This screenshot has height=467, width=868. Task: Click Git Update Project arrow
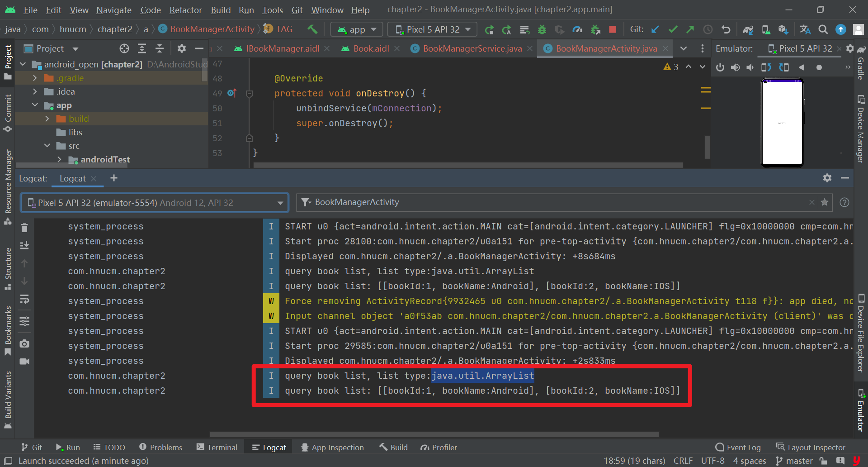655,29
